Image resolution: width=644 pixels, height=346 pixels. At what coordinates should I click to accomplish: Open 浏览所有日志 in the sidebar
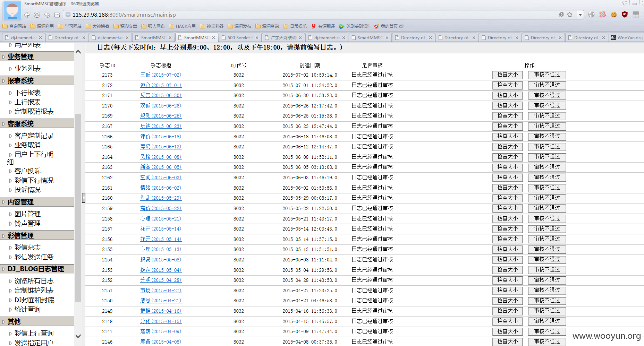pos(34,281)
